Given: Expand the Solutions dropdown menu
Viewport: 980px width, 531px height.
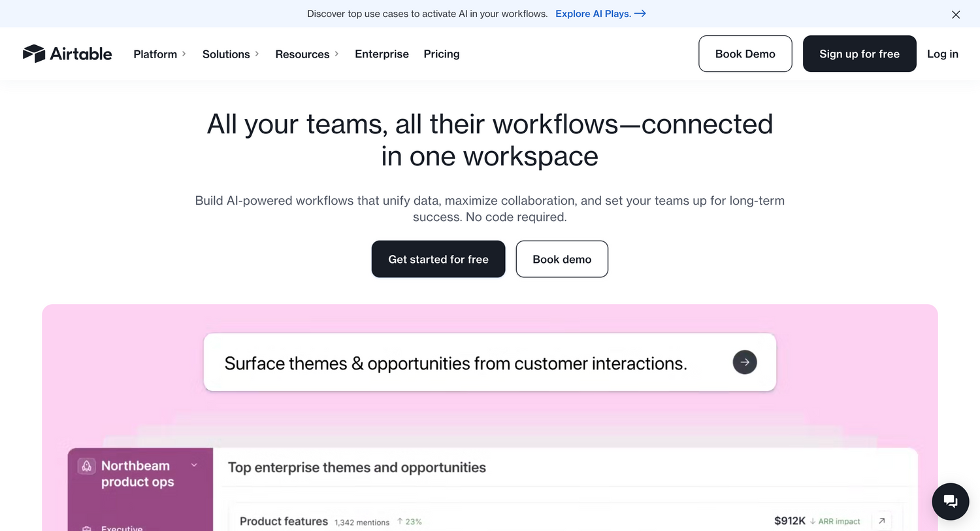Looking at the screenshot, I should 230,54.
